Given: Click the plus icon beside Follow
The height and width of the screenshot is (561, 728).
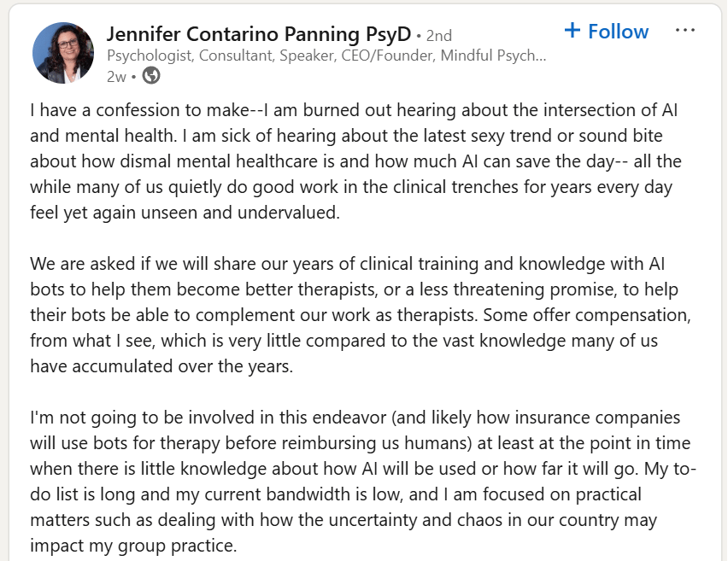Looking at the screenshot, I should click(572, 31).
